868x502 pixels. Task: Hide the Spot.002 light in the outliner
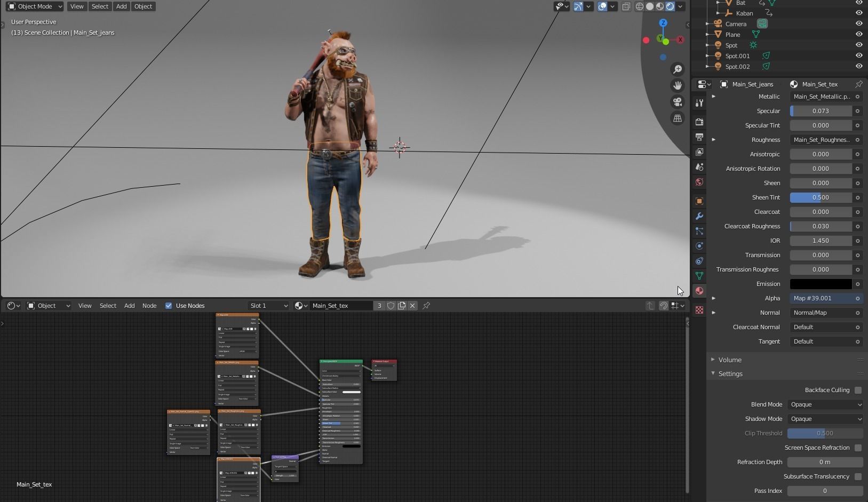pos(859,67)
